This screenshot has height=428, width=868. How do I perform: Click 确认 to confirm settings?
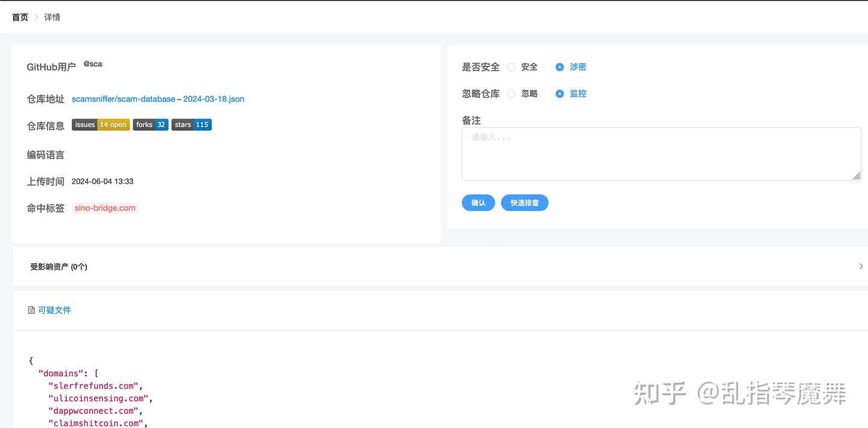[478, 203]
